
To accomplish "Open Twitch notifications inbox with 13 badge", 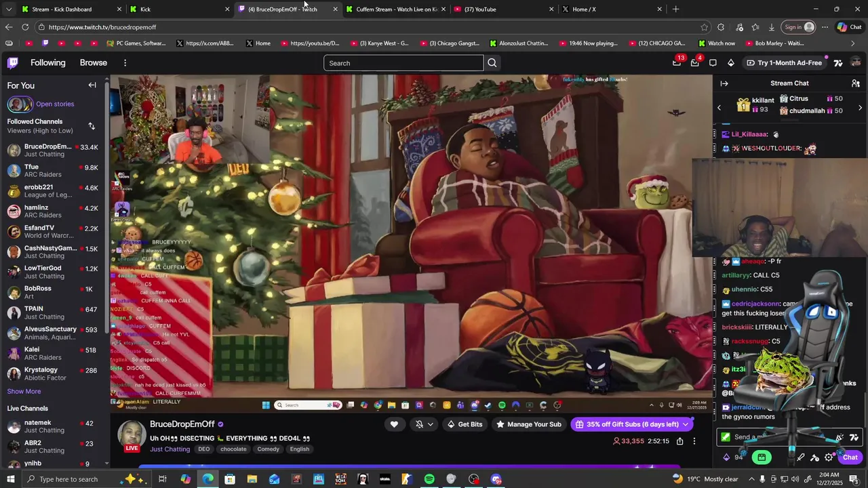I will [x=677, y=63].
